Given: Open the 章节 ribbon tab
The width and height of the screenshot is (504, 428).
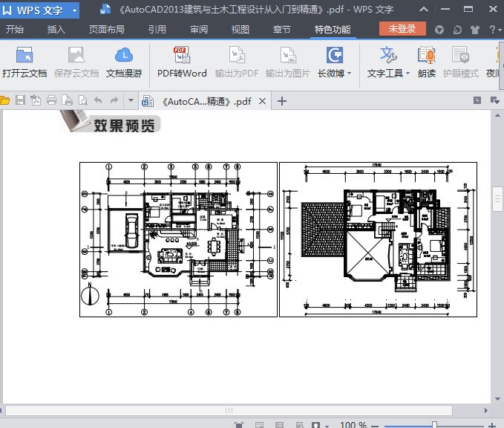Looking at the screenshot, I should pyautogui.click(x=282, y=30).
